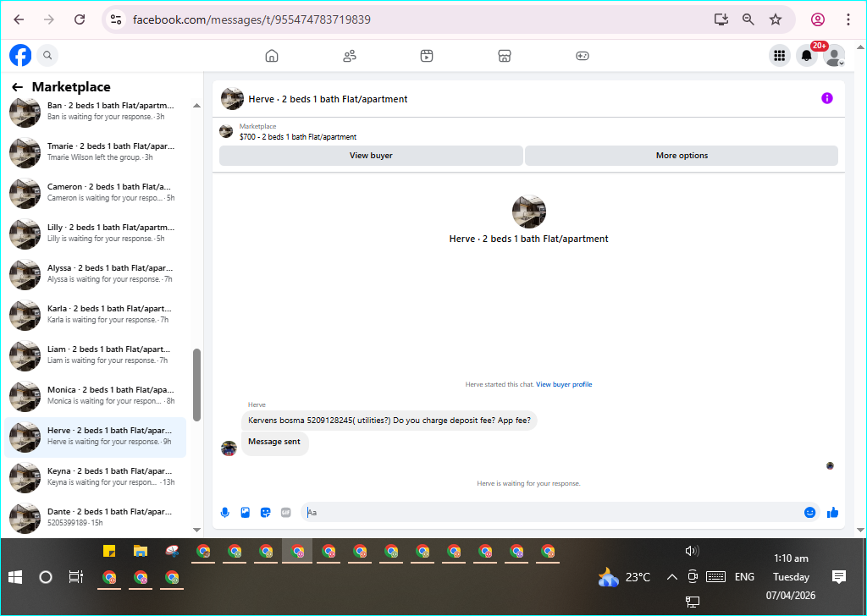Viewport: 867px width, 616px height.
Task: Open Keyna's conversation
Action: coord(96,476)
